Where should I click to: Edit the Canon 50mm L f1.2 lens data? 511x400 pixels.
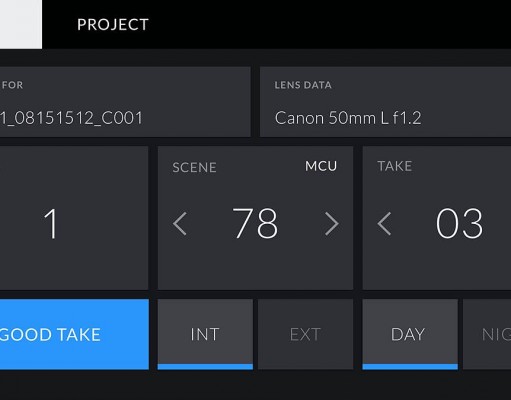[x=385, y=102]
